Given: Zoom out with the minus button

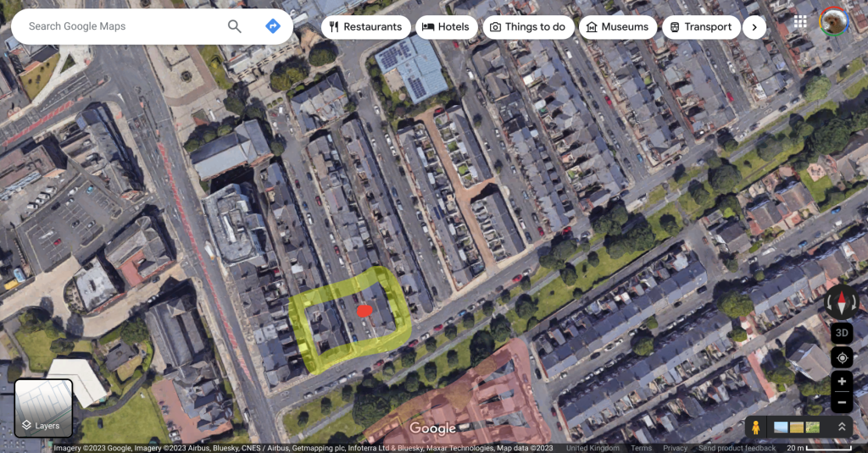Looking at the screenshot, I should pyautogui.click(x=842, y=403).
